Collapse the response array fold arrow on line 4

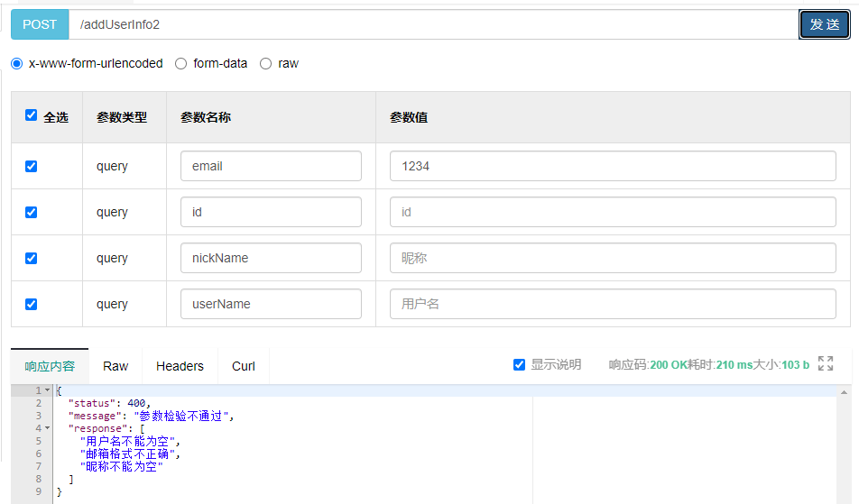point(47,428)
